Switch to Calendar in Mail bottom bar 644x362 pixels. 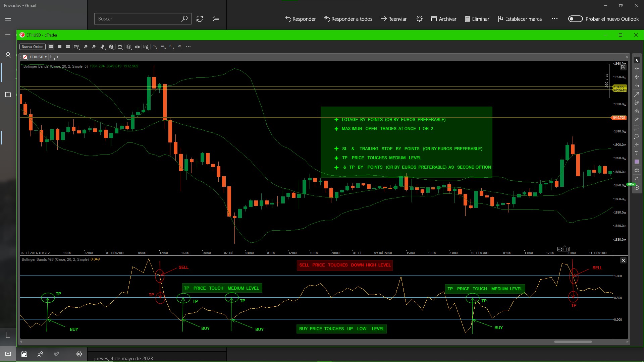click(24, 354)
